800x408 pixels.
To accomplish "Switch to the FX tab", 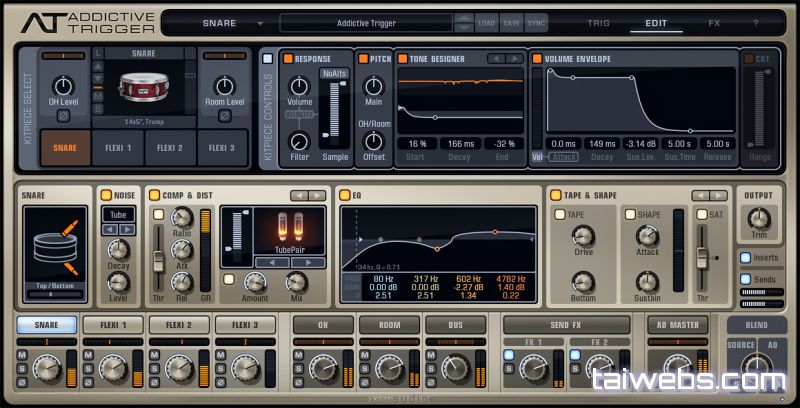I will 714,22.
